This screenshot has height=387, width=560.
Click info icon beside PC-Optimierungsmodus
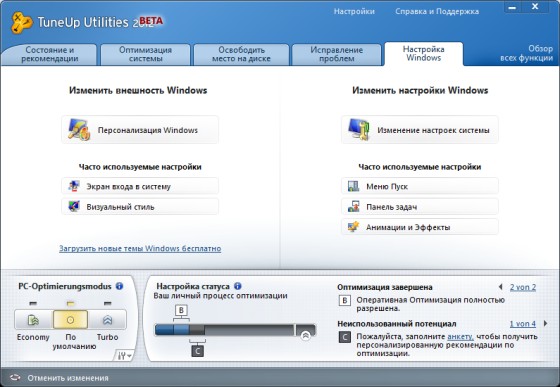pyautogui.click(x=120, y=286)
